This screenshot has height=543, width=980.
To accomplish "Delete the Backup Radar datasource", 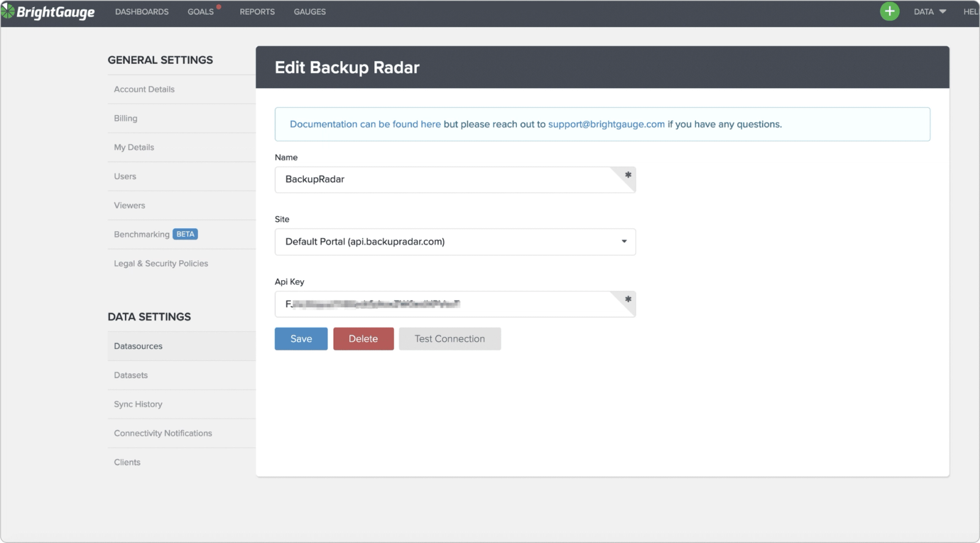I will click(x=363, y=338).
